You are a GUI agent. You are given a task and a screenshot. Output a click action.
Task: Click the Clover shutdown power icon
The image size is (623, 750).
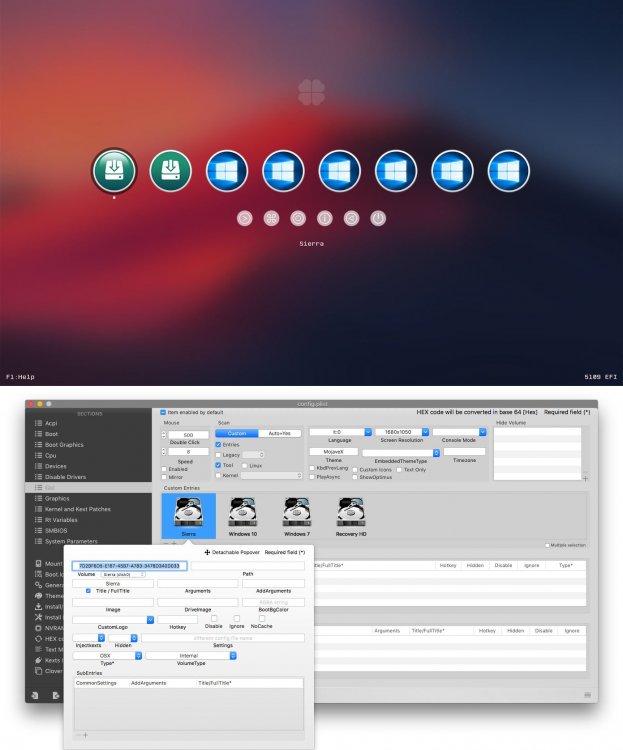[x=378, y=219]
